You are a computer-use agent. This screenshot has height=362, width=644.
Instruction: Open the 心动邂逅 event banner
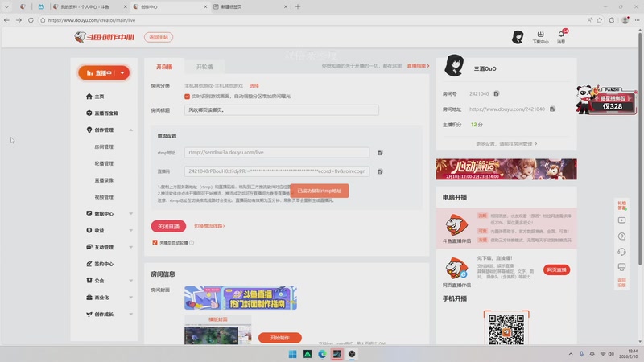506,169
